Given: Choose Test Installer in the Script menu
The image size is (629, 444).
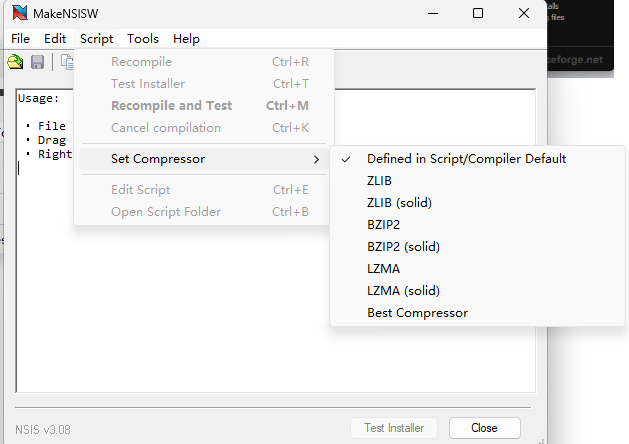Looking at the screenshot, I should [x=204, y=84].
